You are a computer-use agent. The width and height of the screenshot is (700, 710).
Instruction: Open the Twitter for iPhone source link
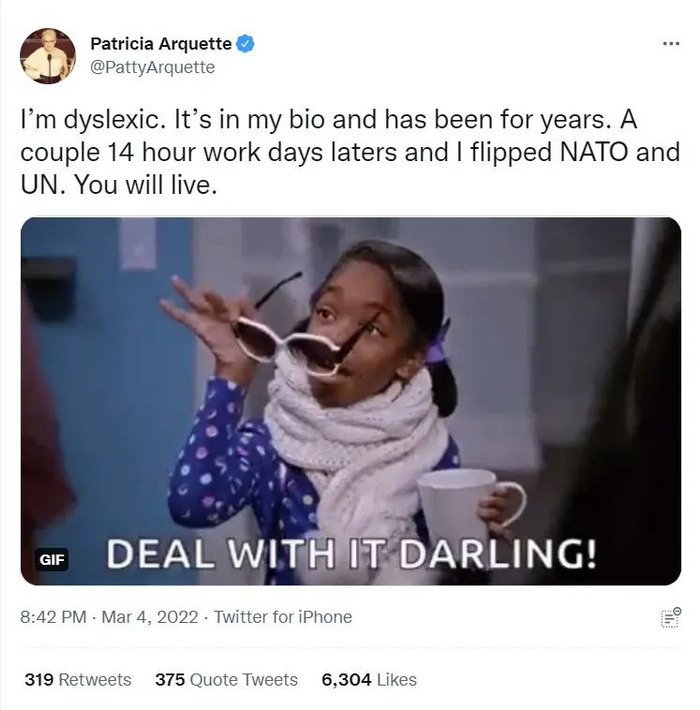coord(283,617)
